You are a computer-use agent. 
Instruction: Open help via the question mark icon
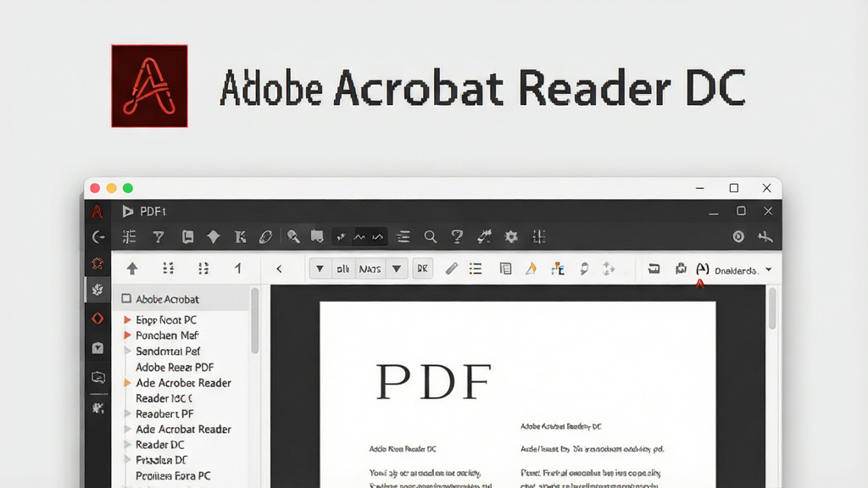pyautogui.click(x=457, y=237)
